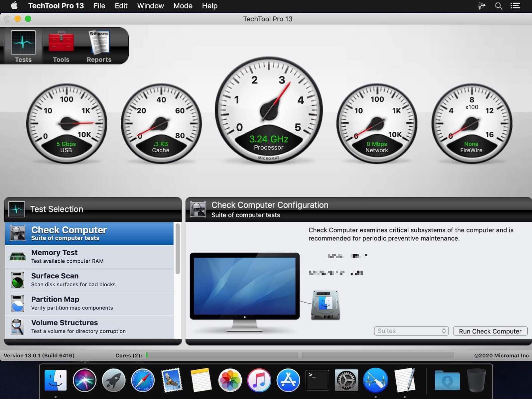Open Music app from the Dock
This screenshot has width=532, height=399.
[259, 380]
